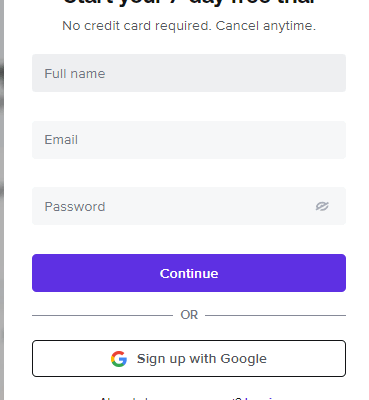Click the divider line right of OR
369x400 pixels.
pyautogui.click(x=275, y=315)
